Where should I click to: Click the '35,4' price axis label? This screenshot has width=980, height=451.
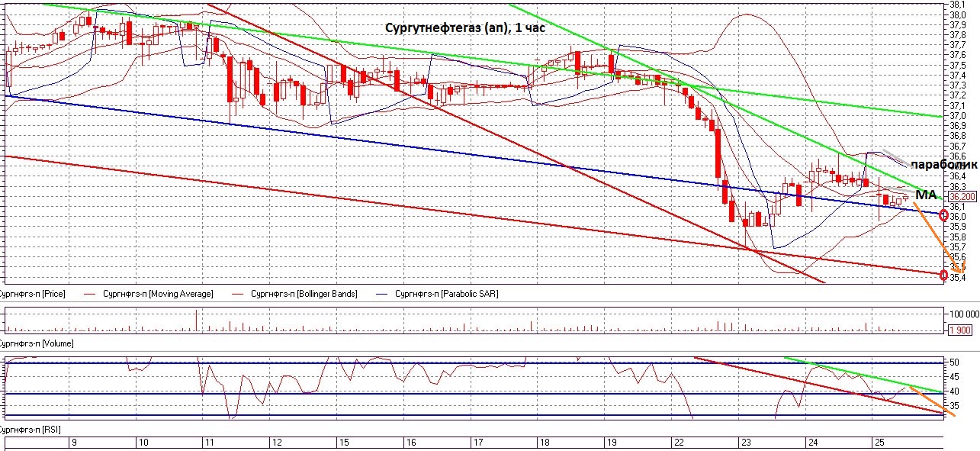click(958, 278)
